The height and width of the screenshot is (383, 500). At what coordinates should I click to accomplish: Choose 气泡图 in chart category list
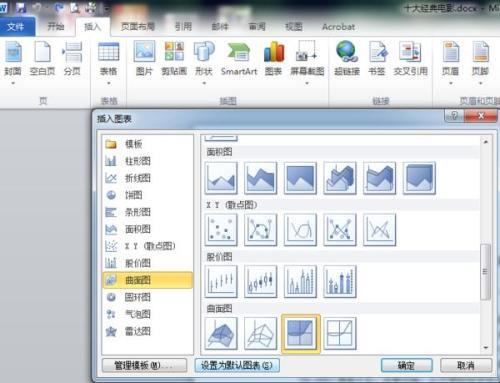pyautogui.click(x=148, y=314)
